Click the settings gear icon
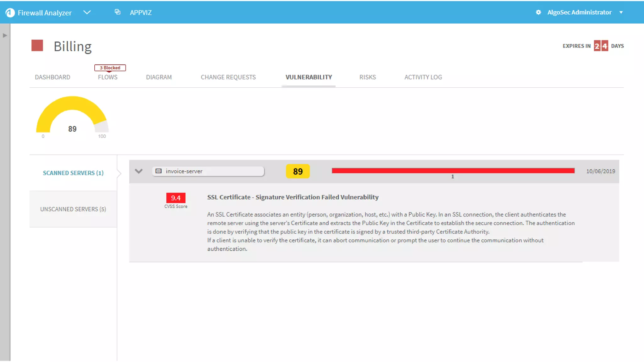This screenshot has height=362, width=644. [538, 12]
